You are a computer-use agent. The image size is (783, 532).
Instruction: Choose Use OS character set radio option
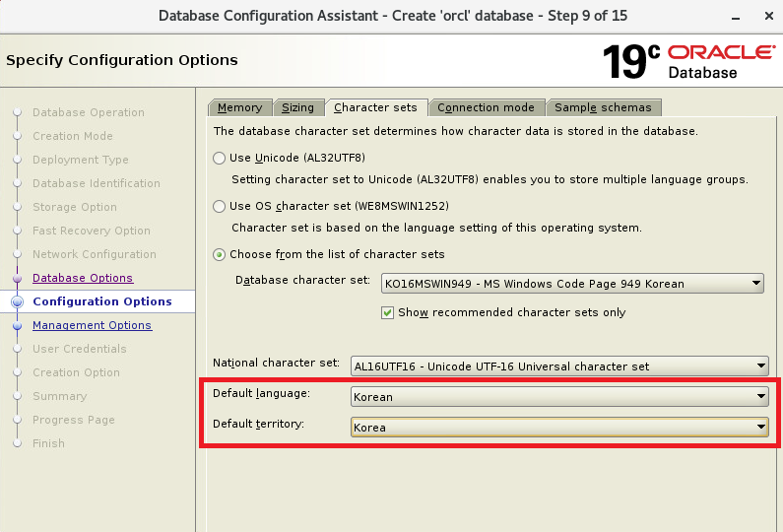(x=219, y=206)
